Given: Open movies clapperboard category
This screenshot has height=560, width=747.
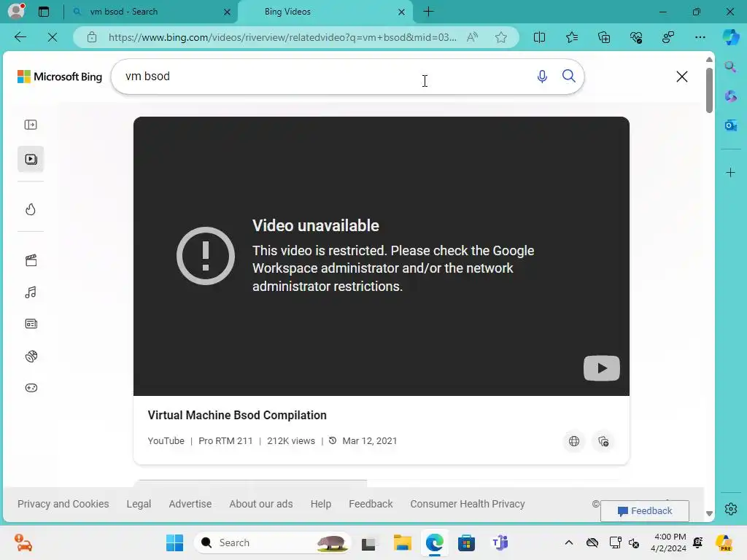Looking at the screenshot, I should click(x=31, y=260).
